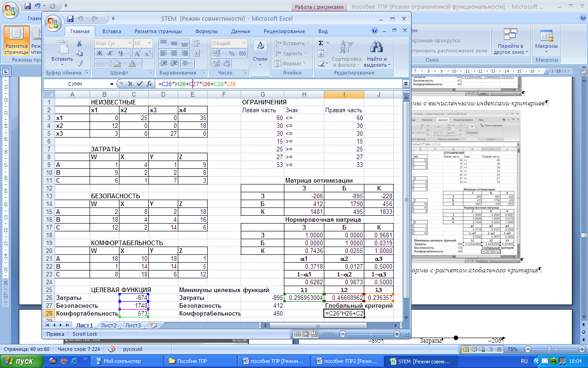Decrease font size with the small A
This screenshot has height=368, width=588.
[147, 53]
